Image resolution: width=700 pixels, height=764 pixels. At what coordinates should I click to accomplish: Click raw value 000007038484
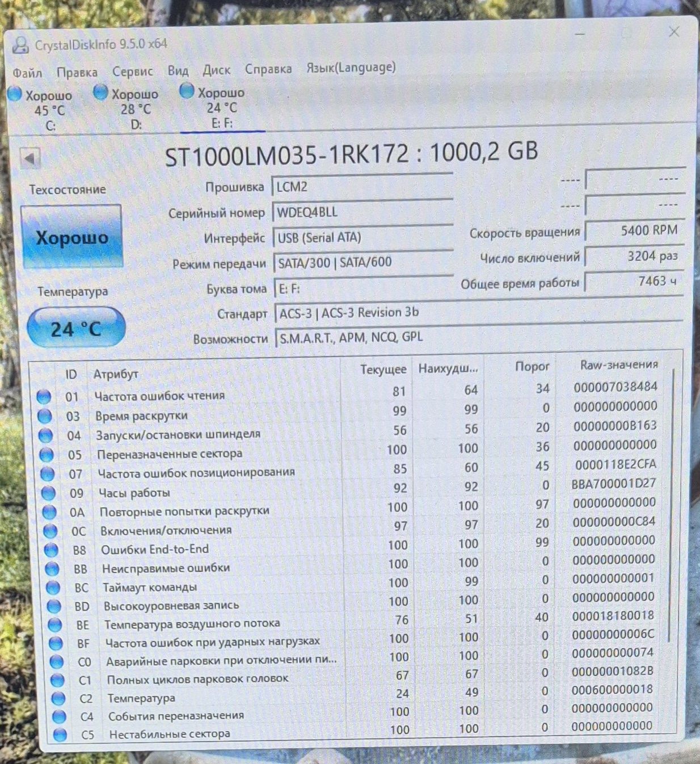pyautogui.click(x=615, y=388)
